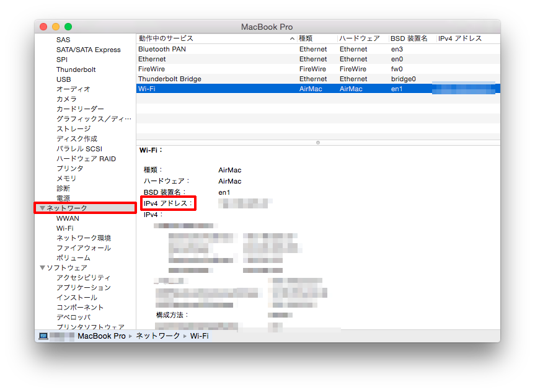Viewport: 535px width, 392px height.
Task: Minimize the MacBook Pro window
Action: point(56,27)
